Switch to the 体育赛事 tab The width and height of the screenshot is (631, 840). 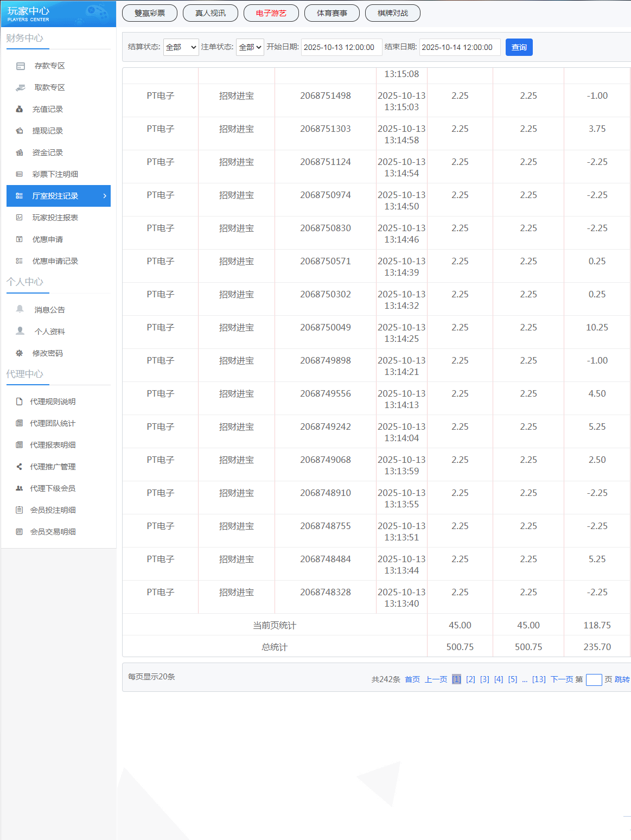point(332,13)
